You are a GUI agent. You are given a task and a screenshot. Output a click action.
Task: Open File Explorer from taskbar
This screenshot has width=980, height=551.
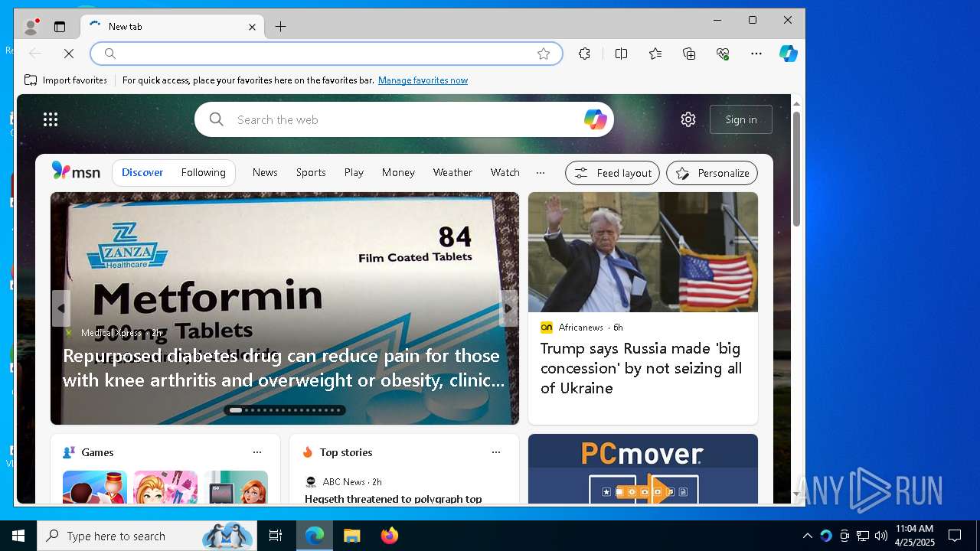click(x=351, y=536)
